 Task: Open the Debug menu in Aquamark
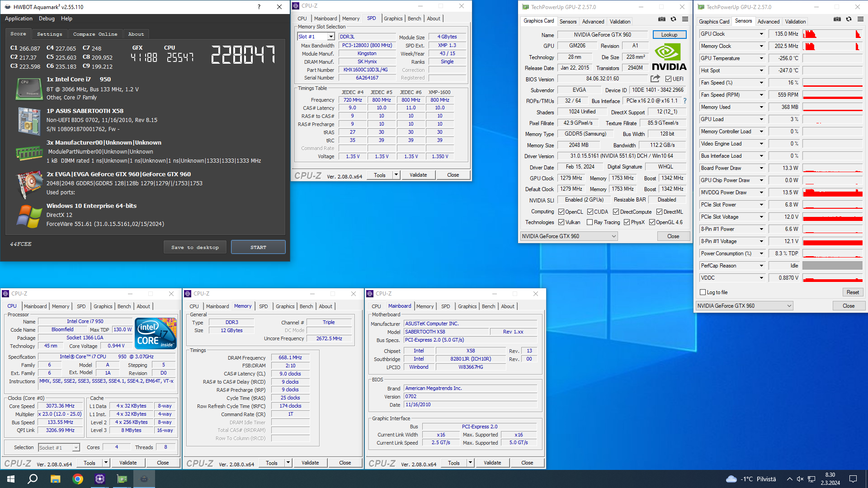point(47,19)
